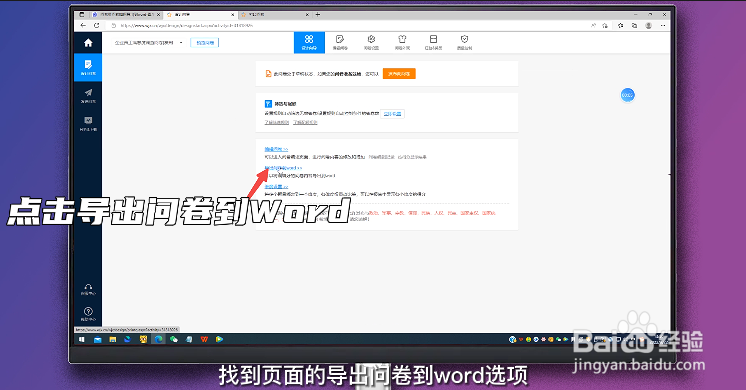Screen dimensions: 746x390
Task: Go back with the browser back arrow
Action: [x=83, y=25]
